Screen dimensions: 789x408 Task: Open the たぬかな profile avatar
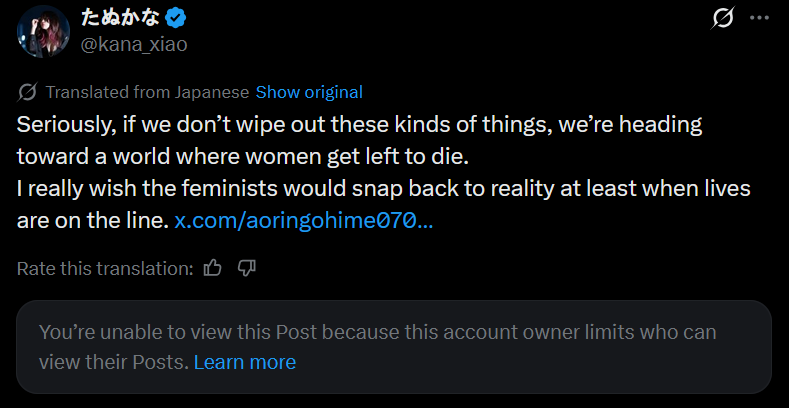point(43,30)
